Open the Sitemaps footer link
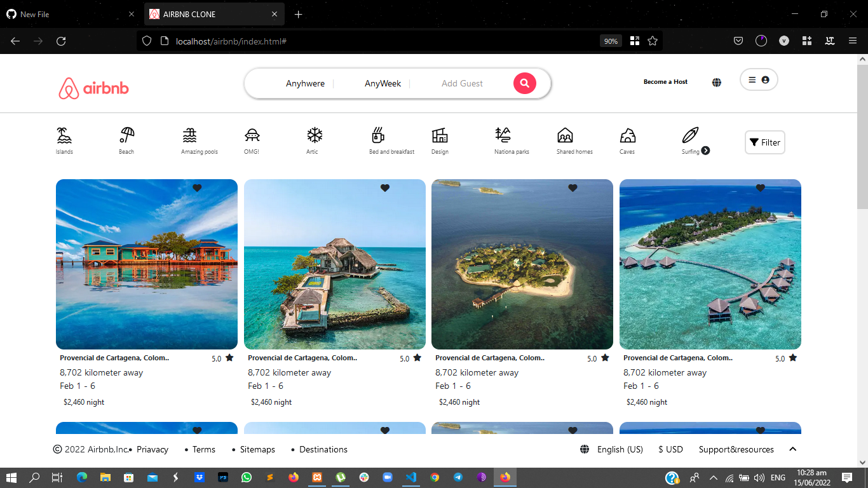The height and width of the screenshot is (488, 868). 257,449
